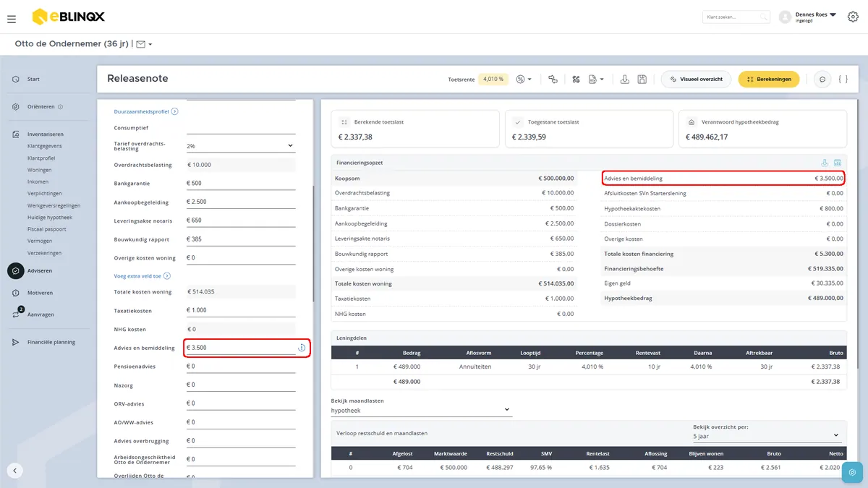Open the percent icon dropdown in the toolbar
This screenshot has height=488, width=868.
pyautogui.click(x=524, y=79)
